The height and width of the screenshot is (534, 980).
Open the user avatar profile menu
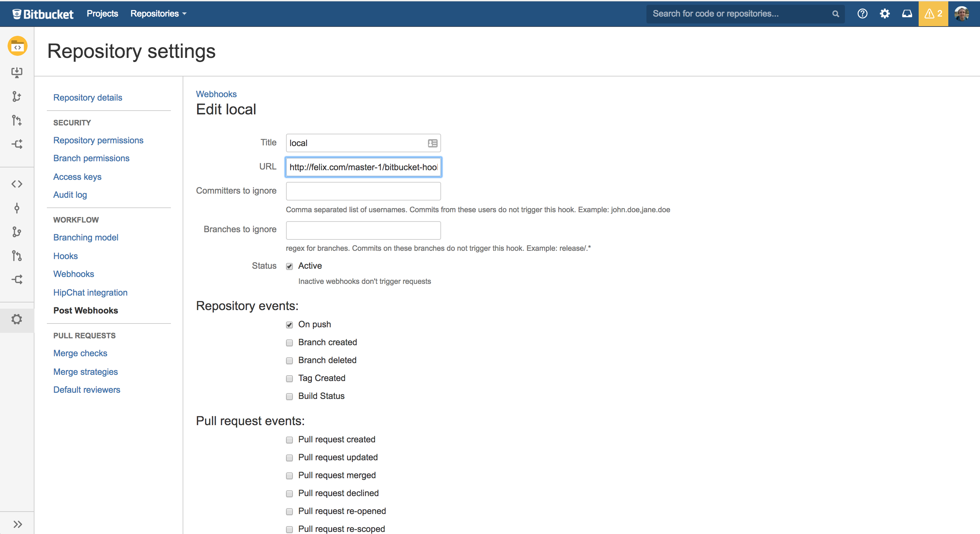click(962, 14)
